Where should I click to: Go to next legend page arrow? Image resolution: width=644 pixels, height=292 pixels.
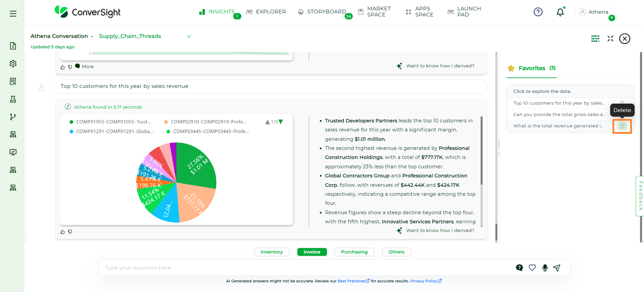[x=281, y=122]
